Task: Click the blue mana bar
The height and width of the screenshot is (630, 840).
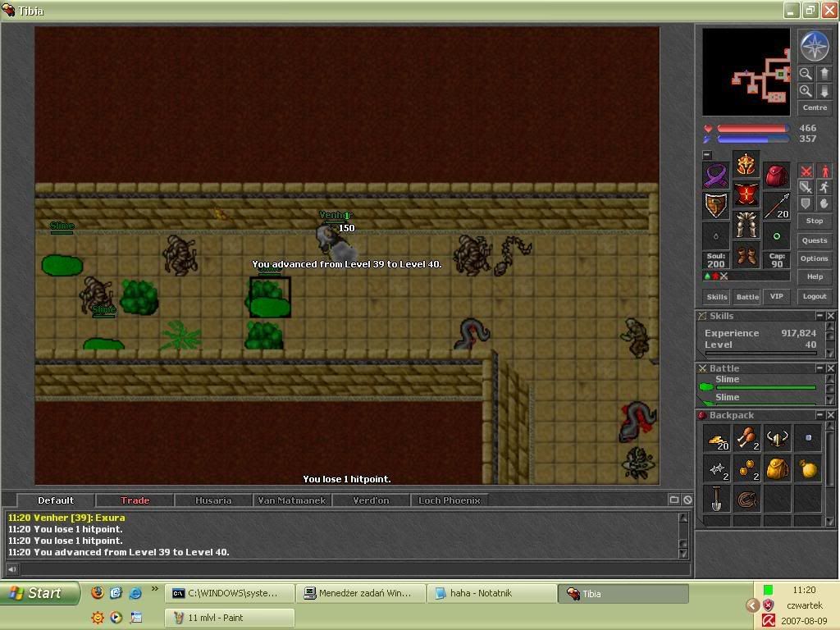Action: [753, 139]
